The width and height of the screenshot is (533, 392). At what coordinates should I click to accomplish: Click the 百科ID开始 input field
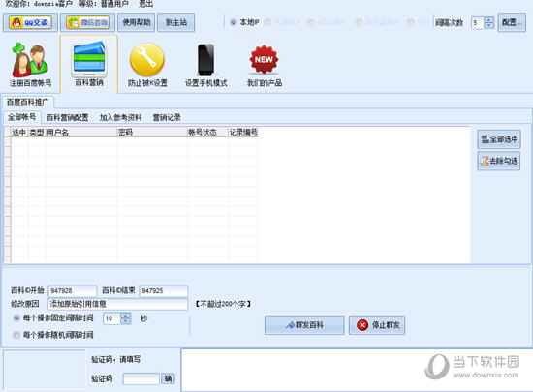click(x=73, y=291)
